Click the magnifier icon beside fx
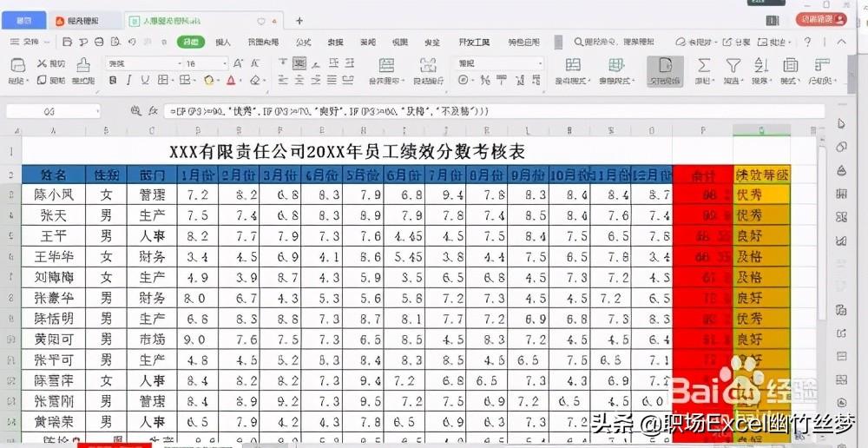The image size is (868, 448). coord(135,111)
